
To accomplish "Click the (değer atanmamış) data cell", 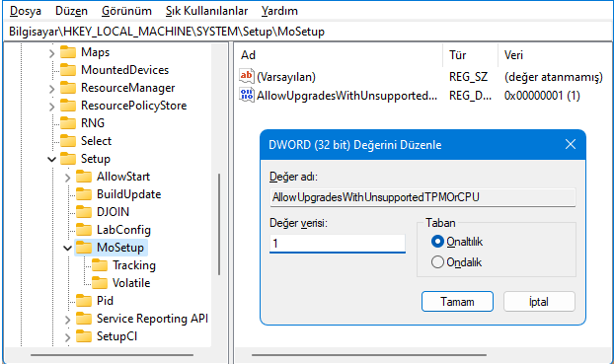I will (554, 77).
